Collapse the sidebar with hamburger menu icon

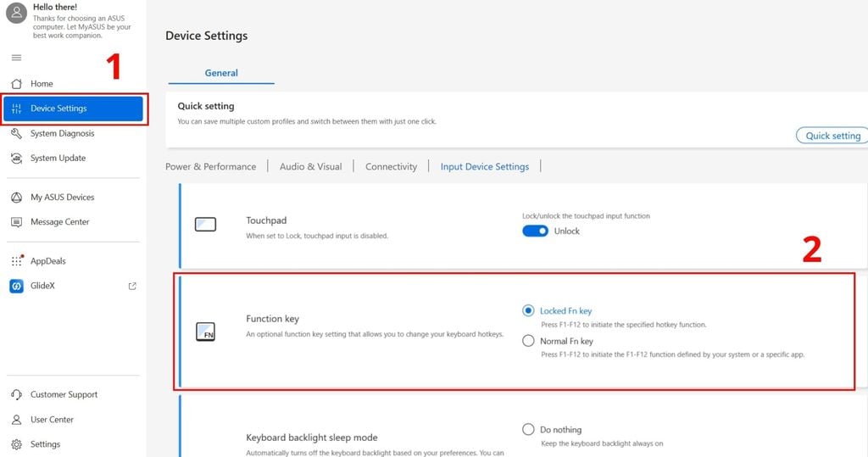(x=16, y=58)
